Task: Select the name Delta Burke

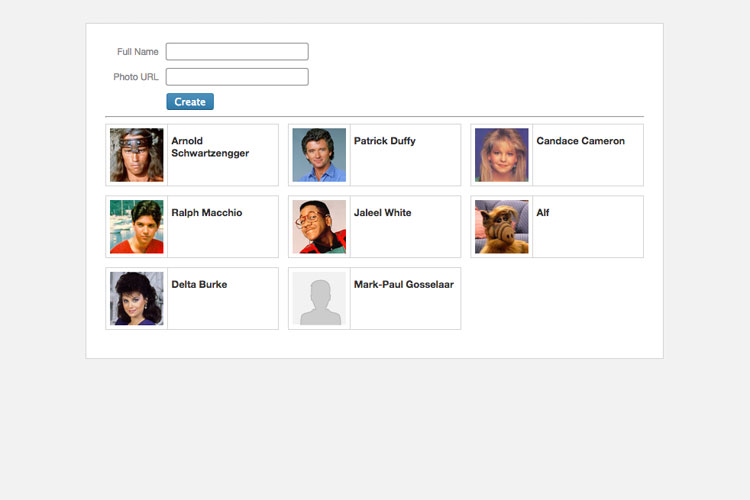Action: click(x=199, y=284)
